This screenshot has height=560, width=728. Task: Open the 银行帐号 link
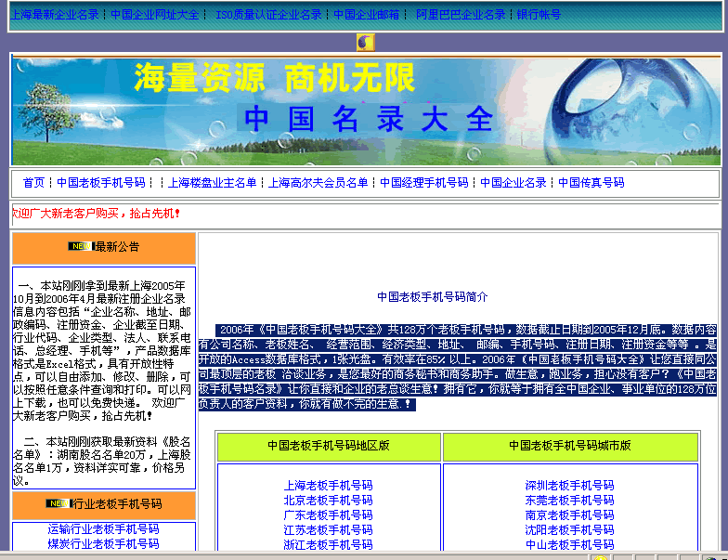539,15
